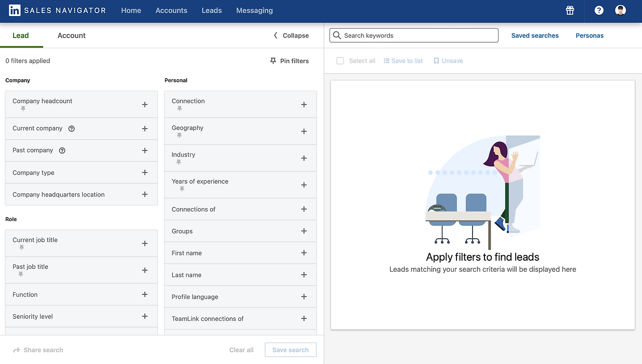Expand Company headquarters location filter
Screen dimensions: 642x364
click(145, 195)
